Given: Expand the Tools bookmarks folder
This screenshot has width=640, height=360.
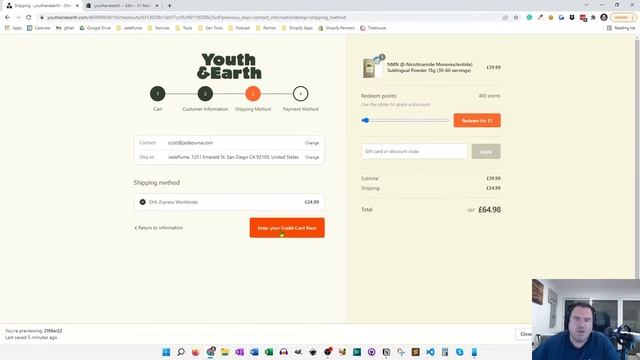Looking at the screenshot, I should click(x=184, y=28).
